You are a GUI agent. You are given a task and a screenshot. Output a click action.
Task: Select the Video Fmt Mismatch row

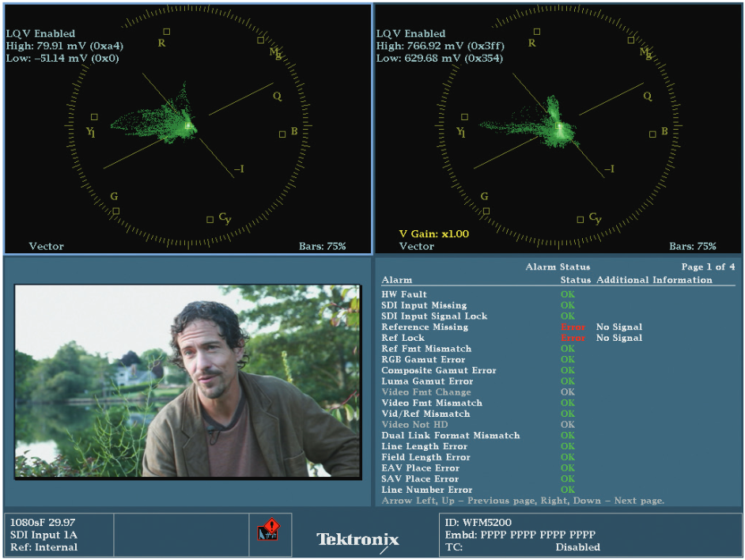coord(558,403)
